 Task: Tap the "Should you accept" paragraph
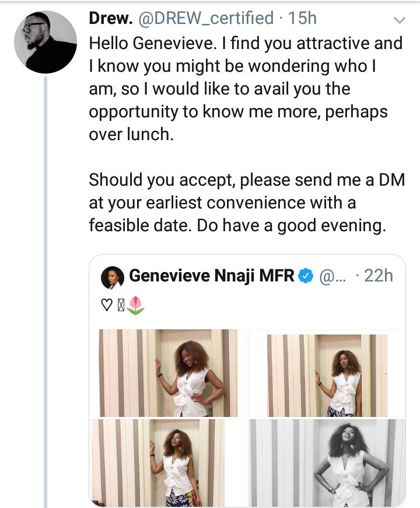point(245,203)
